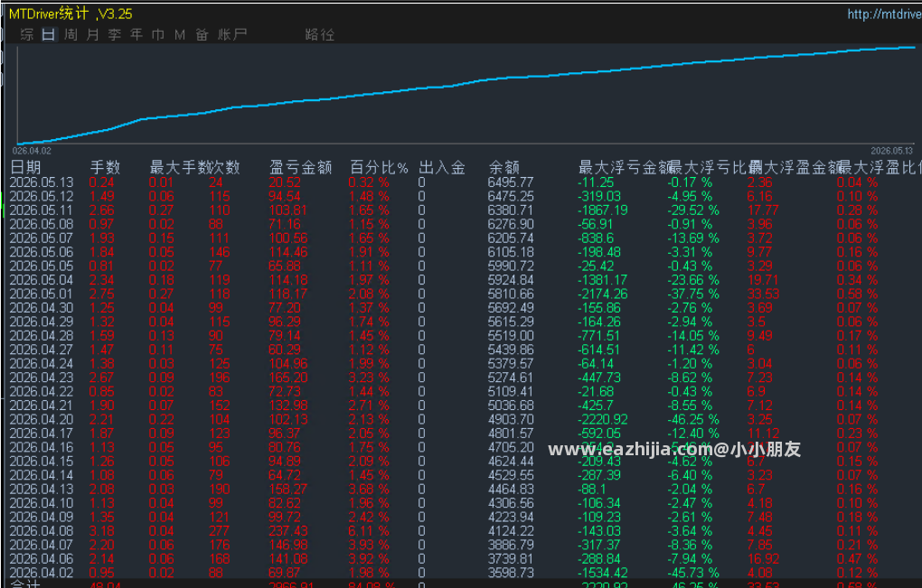Click the trade count 277

coord(220,531)
